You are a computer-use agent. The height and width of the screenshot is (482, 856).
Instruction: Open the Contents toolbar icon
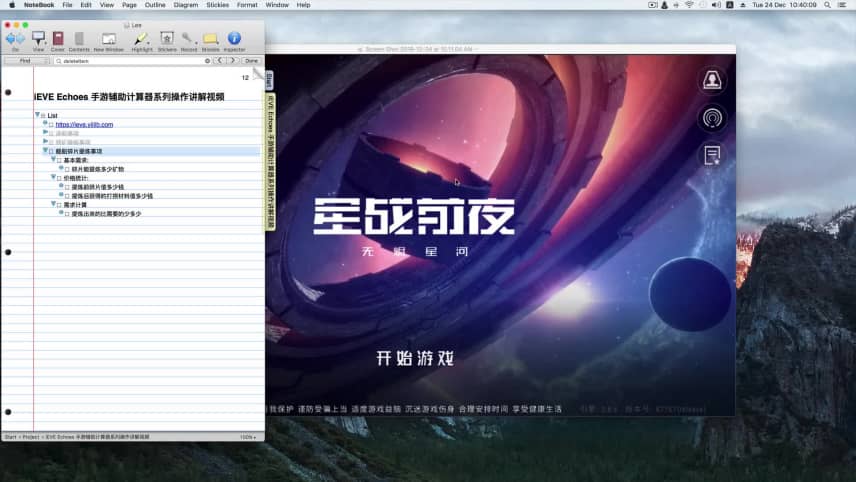(x=79, y=38)
